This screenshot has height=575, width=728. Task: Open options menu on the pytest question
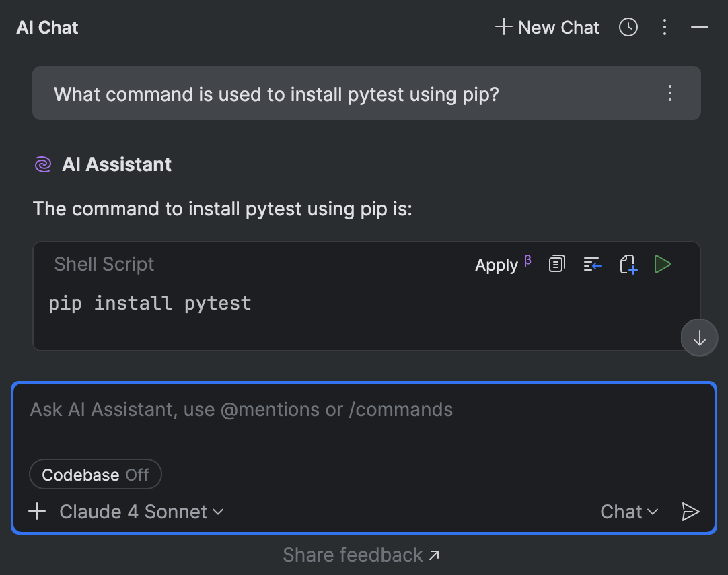[x=670, y=94]
